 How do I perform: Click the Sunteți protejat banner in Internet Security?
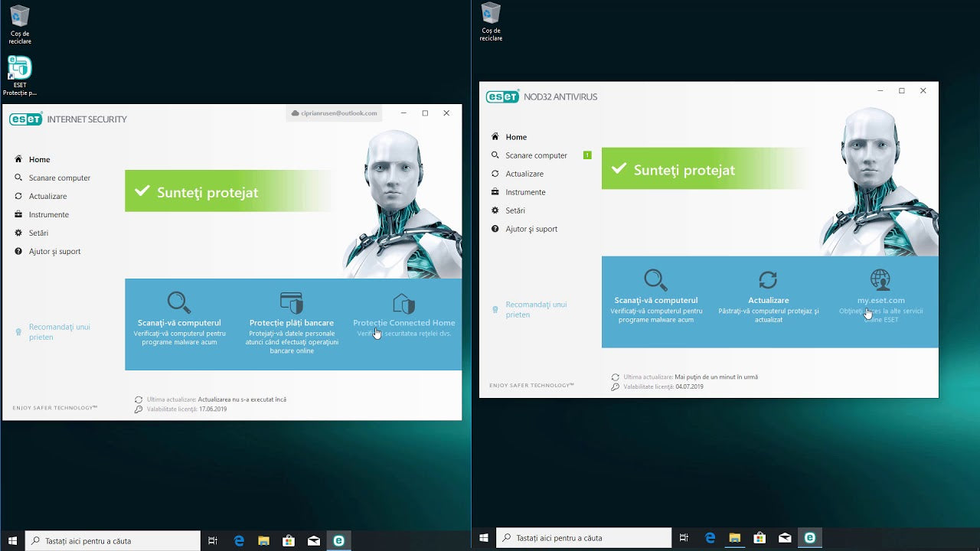point(230,191)
